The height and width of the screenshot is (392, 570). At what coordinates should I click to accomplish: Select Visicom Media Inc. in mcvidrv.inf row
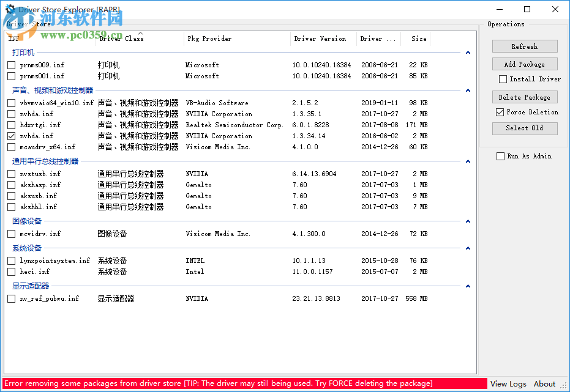point(218,234)
